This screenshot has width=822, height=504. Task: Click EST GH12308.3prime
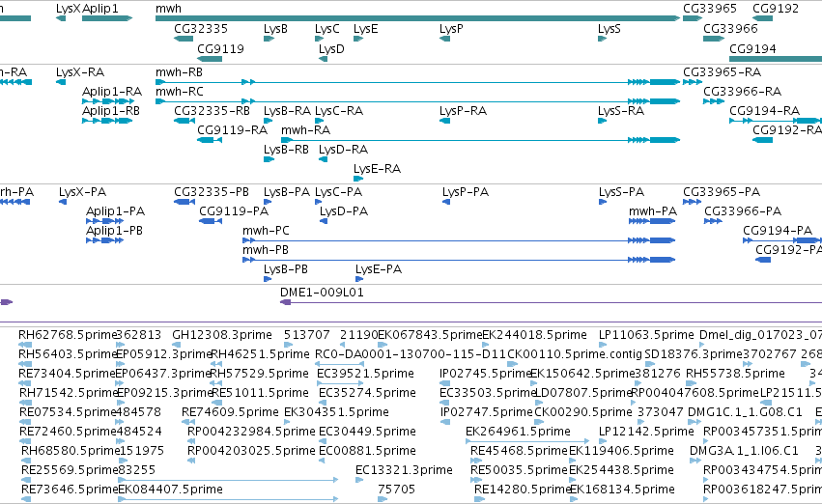[176, 345]
